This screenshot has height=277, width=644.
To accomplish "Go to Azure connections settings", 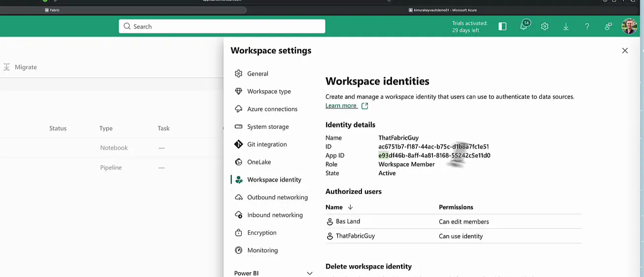I will [273, 109].
